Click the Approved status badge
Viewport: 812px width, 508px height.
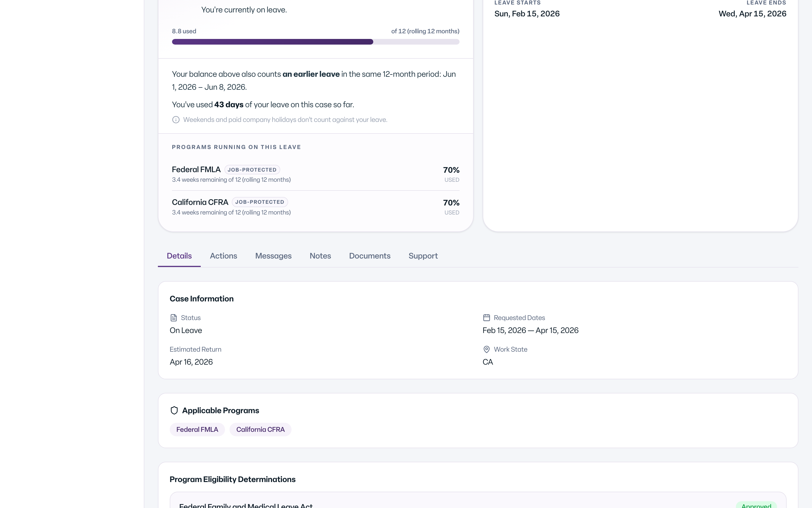click(x=756, y=505)
